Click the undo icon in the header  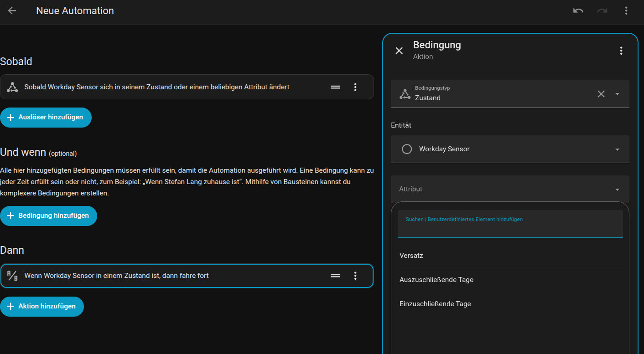coord(578,10)
